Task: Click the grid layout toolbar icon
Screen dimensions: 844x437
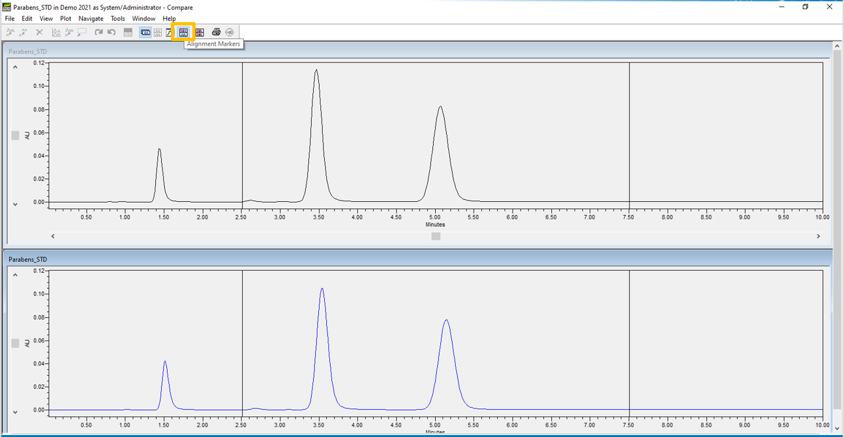Action: coord(158,32)
